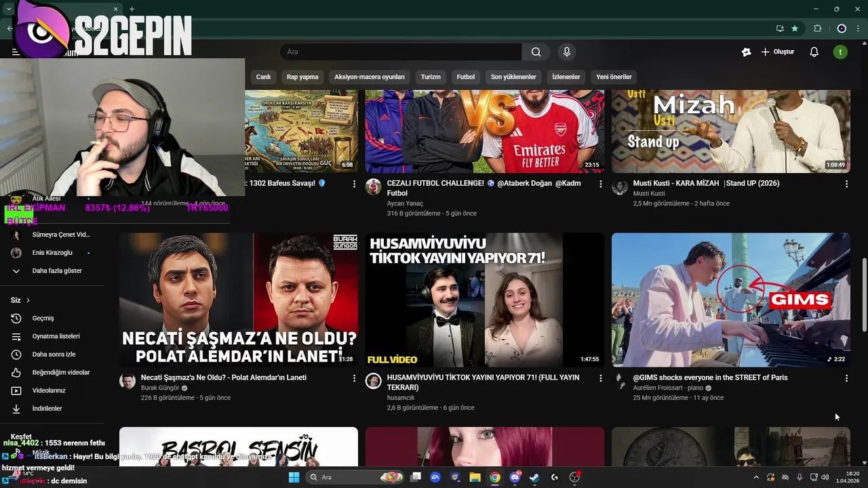The image size is (868, 488).
Task: Open the Aycan Yanaç channel name link
Action: (405, 203)
